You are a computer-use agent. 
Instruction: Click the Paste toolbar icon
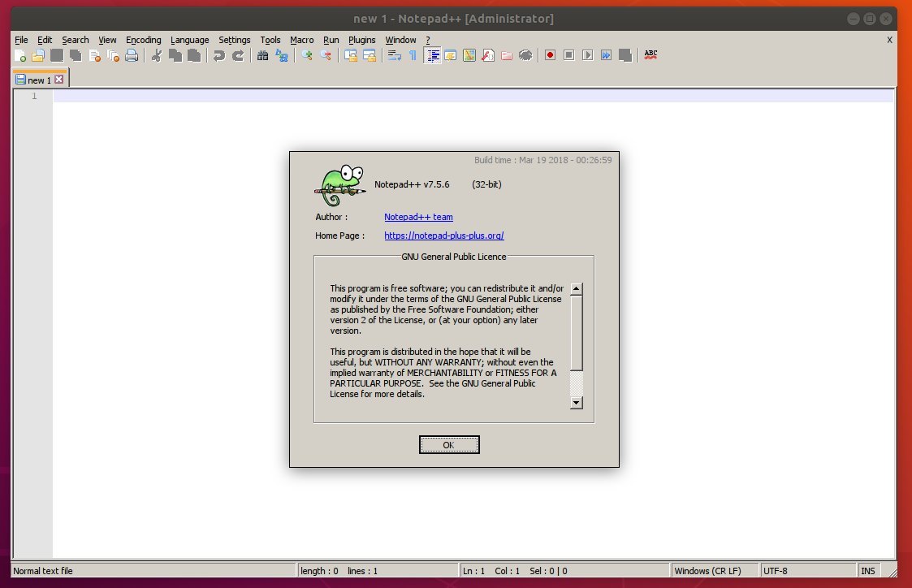[x=193, y=55]
